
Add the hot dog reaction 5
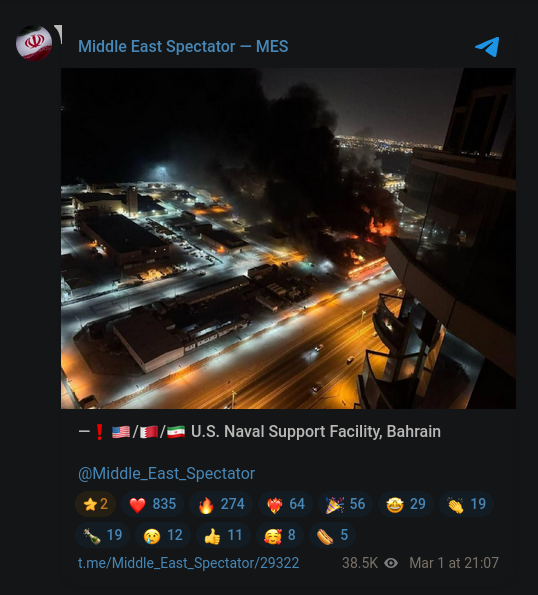(x=332, y=535)
